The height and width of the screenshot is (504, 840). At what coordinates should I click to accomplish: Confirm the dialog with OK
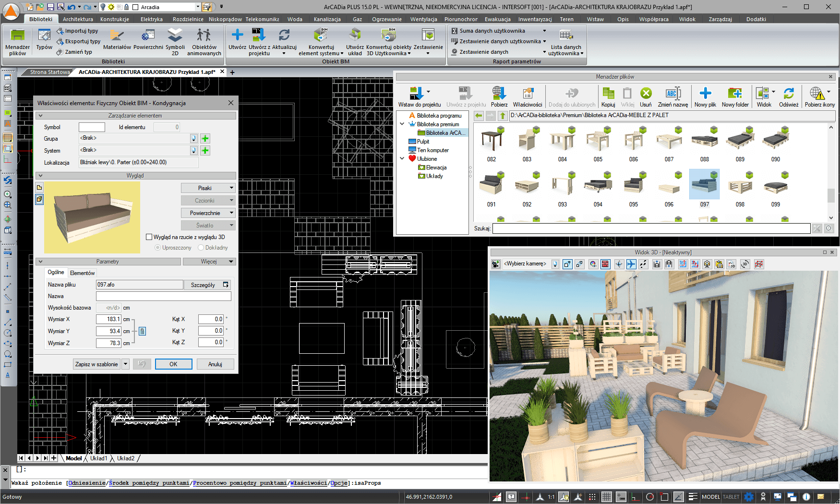pos(173,364)
